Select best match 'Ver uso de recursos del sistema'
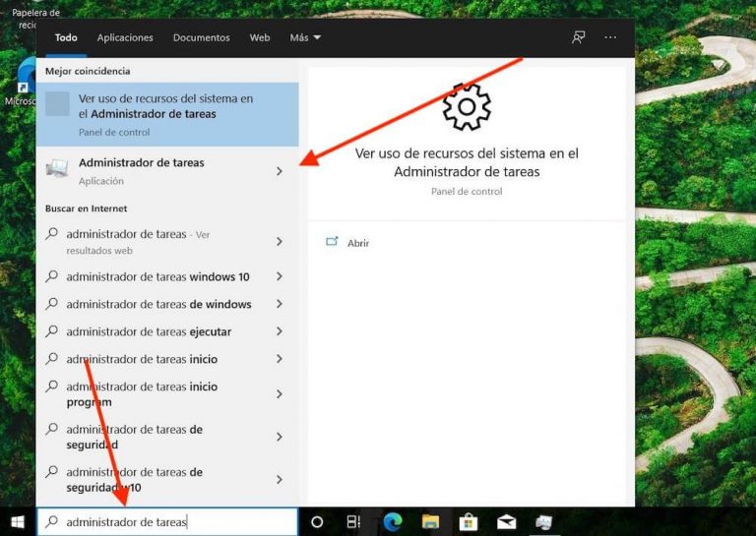This screenshot has height=536, width=756. [x=167, y=114]
